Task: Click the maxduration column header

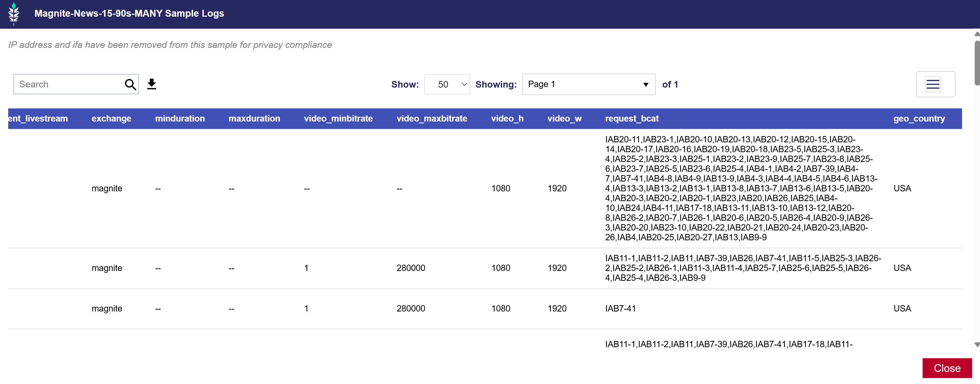Action: [254, 119]
